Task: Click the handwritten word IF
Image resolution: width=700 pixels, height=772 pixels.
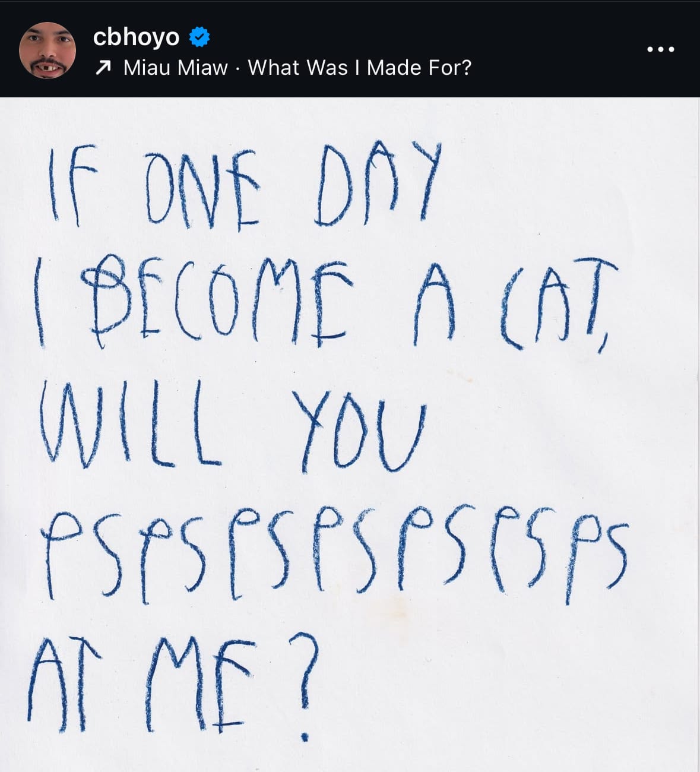Action: [x=73, y=184]
